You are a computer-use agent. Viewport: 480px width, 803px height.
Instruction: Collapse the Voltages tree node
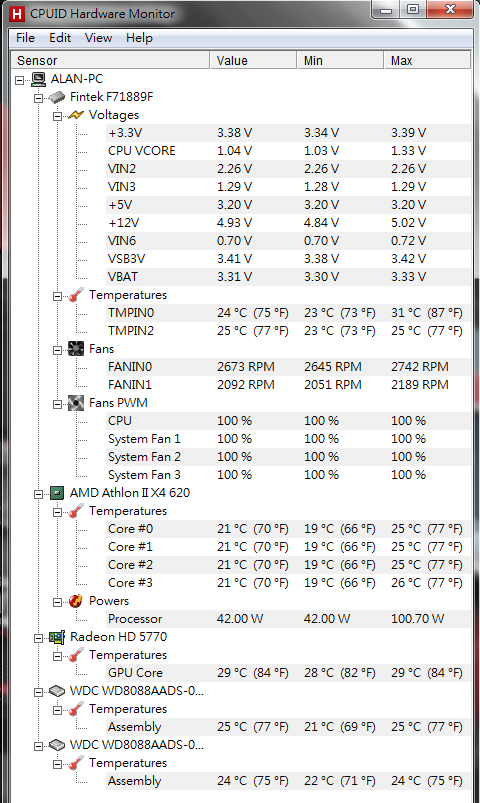[57, 116]
